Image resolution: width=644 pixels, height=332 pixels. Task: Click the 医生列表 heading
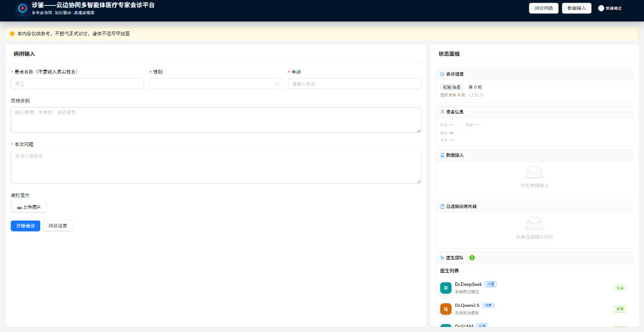pos(449,271)
